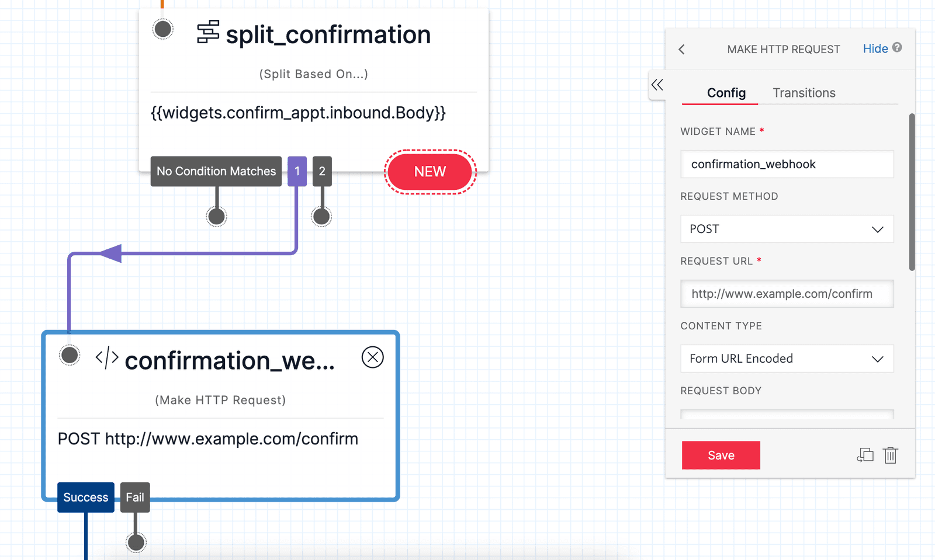This screenshot has width=935, height=560.
Task: Click the panel scrollbar on the right
Action: click(x=912, y=193)
